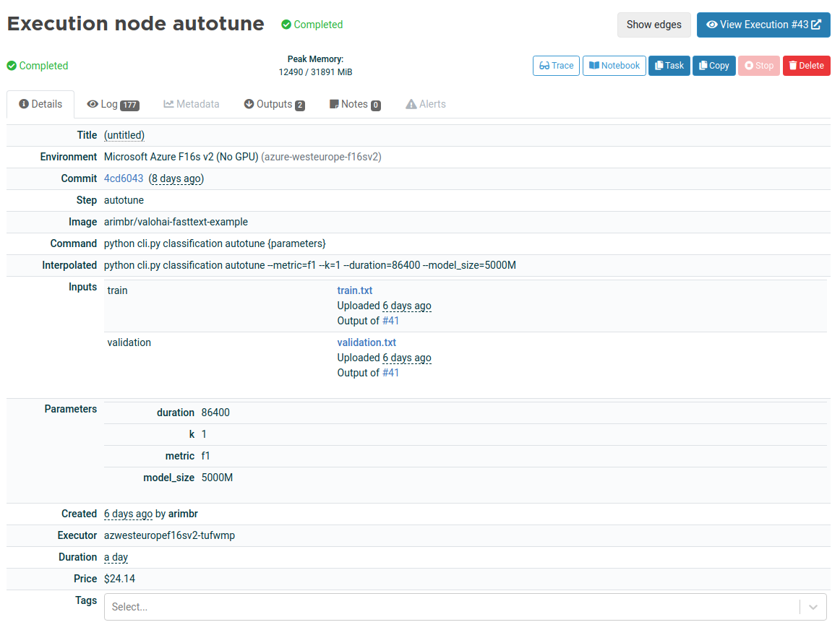The height and width of the screenshot is (630, 840).
Task: Open the Alerts tab
Action: tap(426, 104)
